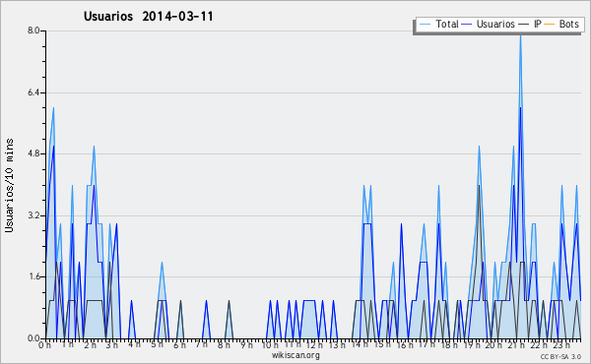This screenshot has width=591, height=364.
Task: Click the Total legend entry
Action: (439, 24)
